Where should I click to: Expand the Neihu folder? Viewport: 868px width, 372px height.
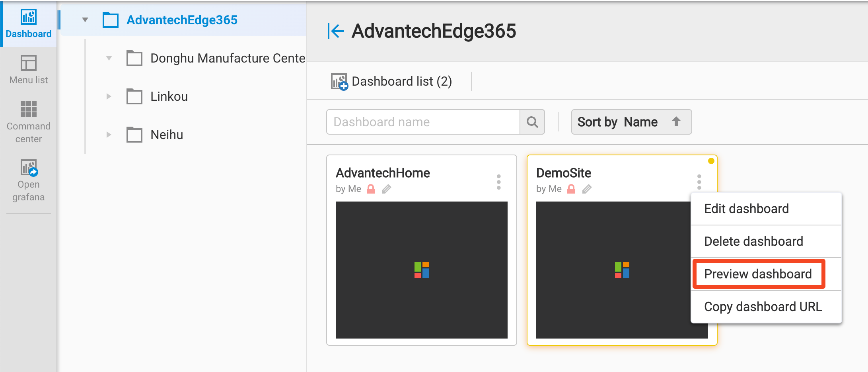click(109, 134)
